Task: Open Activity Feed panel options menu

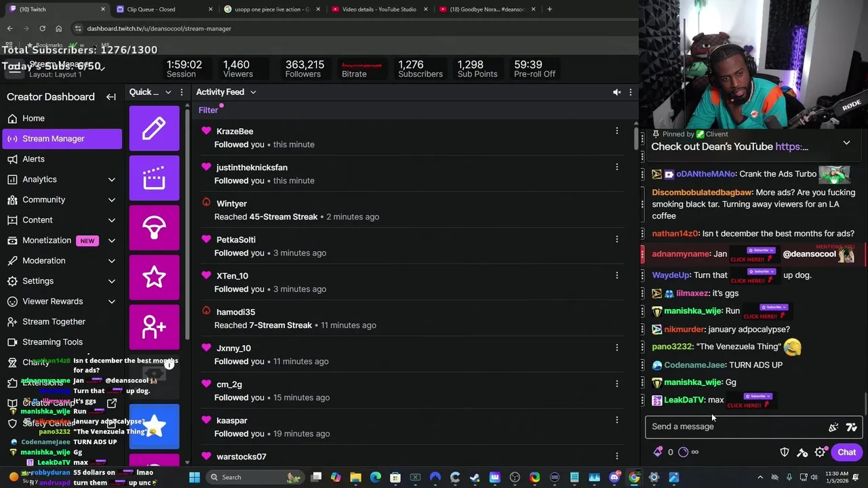Action: pos(631,92)
